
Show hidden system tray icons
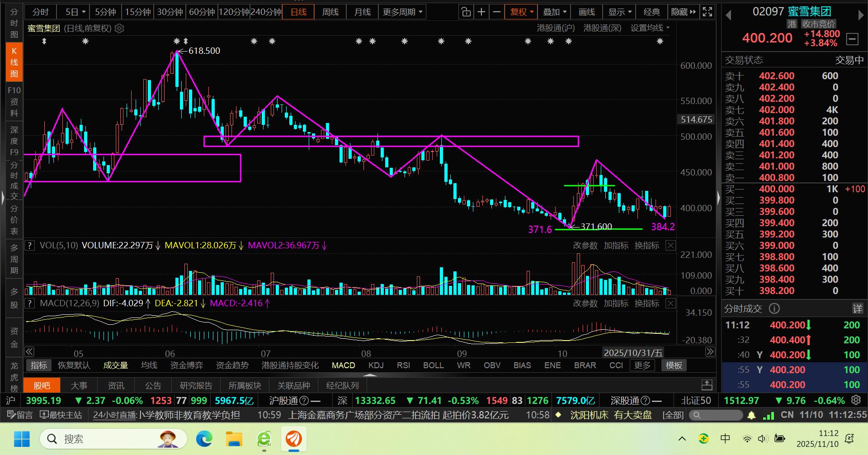pyautogui.click(x=682, y=439)
